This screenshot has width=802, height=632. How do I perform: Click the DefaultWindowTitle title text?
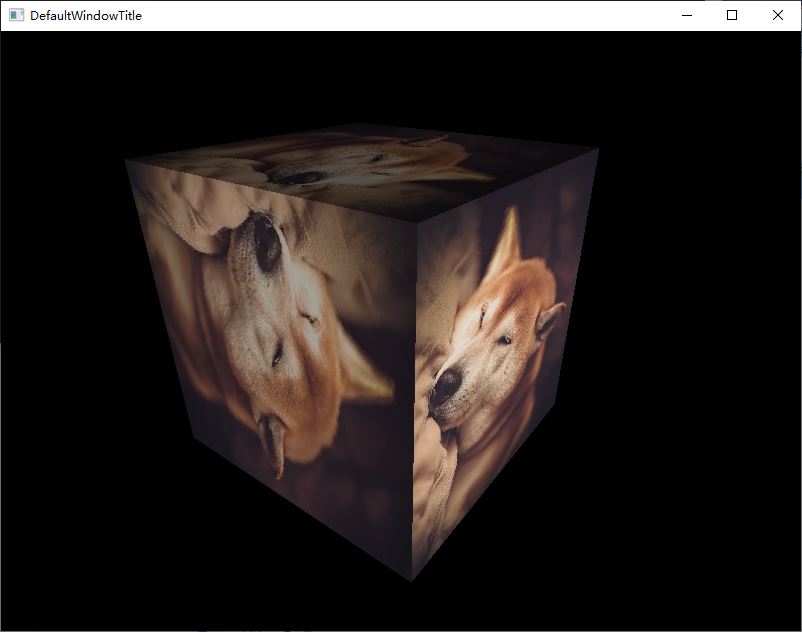tap(86, 16)
